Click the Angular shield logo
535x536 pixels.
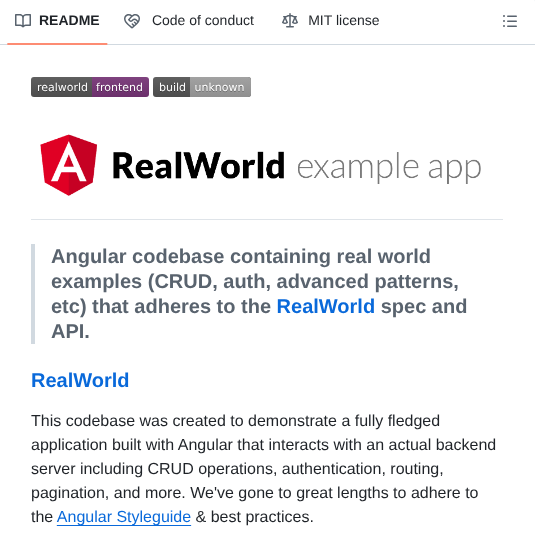coord(69,165)
